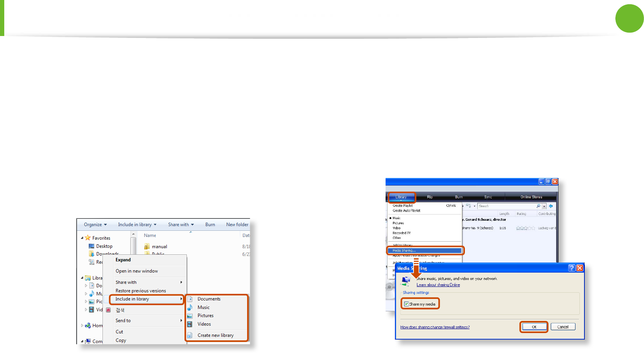The width and height of the screenshot is (644, 357).
Task: Click the Length column header
Action: (504, 214)
